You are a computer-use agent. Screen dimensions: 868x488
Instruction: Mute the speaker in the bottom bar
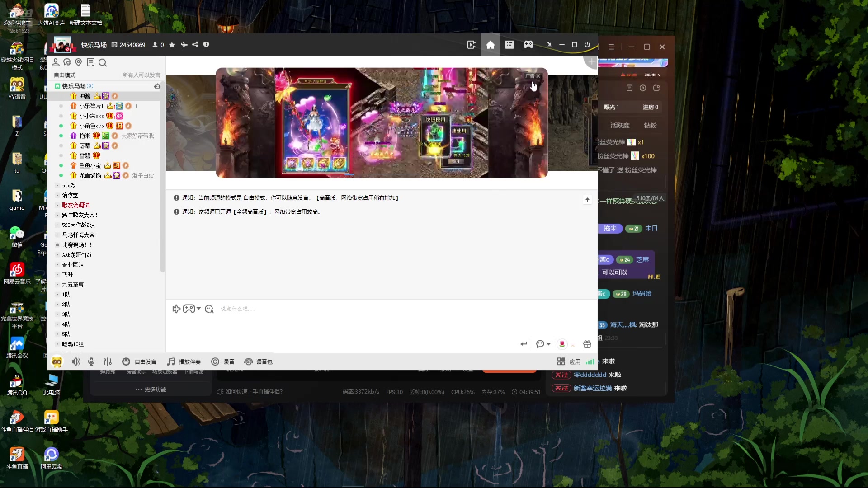point(76,362)
